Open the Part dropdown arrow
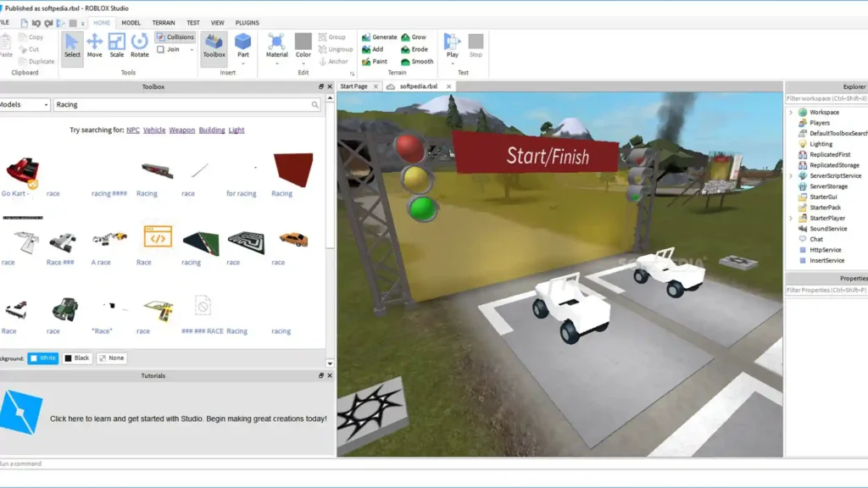 coord(243,63)
